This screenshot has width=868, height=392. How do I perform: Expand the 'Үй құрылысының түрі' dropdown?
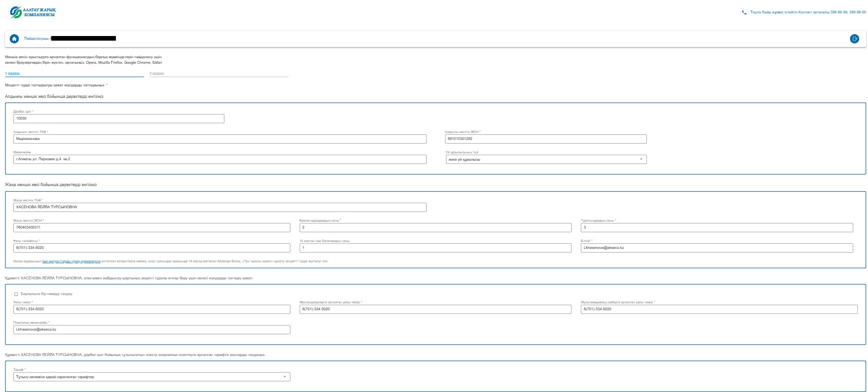pos(546,159)
